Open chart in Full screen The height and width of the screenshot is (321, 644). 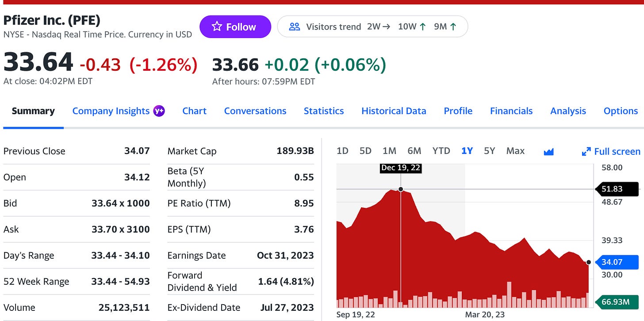click(611, 152)
